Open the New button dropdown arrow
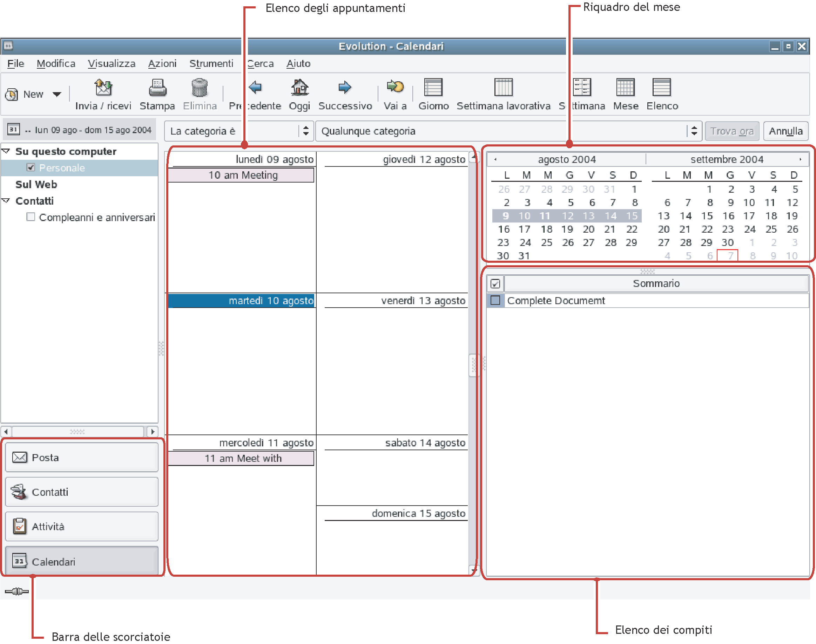 [x=57, y=94]
